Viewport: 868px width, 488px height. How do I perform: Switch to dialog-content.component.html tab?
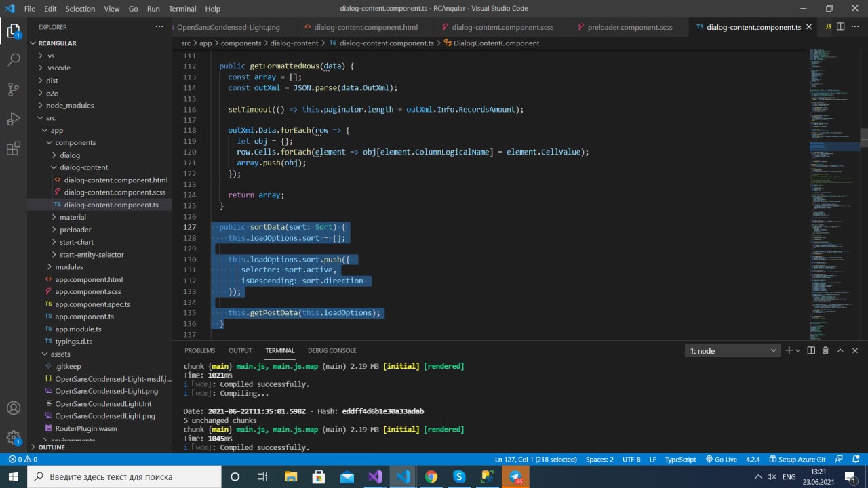click(x=366, y=27)
